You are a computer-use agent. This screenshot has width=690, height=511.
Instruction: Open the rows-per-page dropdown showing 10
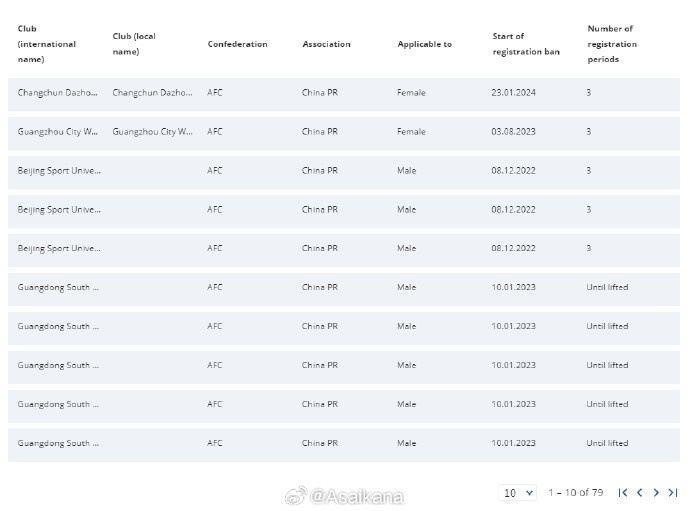(x=518, y=493)
